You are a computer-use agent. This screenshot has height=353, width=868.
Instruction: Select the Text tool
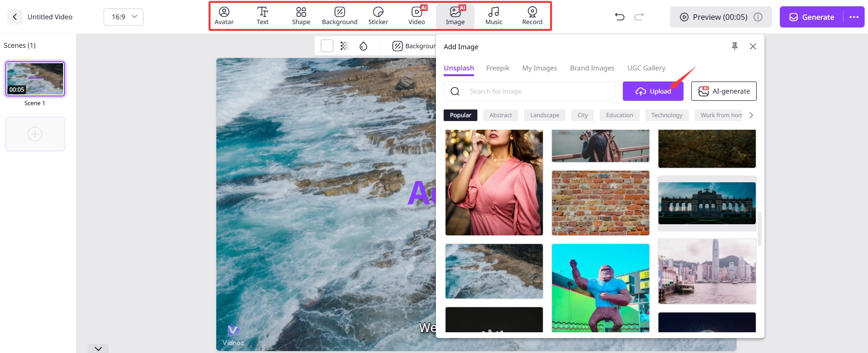[x=263, y=16]
